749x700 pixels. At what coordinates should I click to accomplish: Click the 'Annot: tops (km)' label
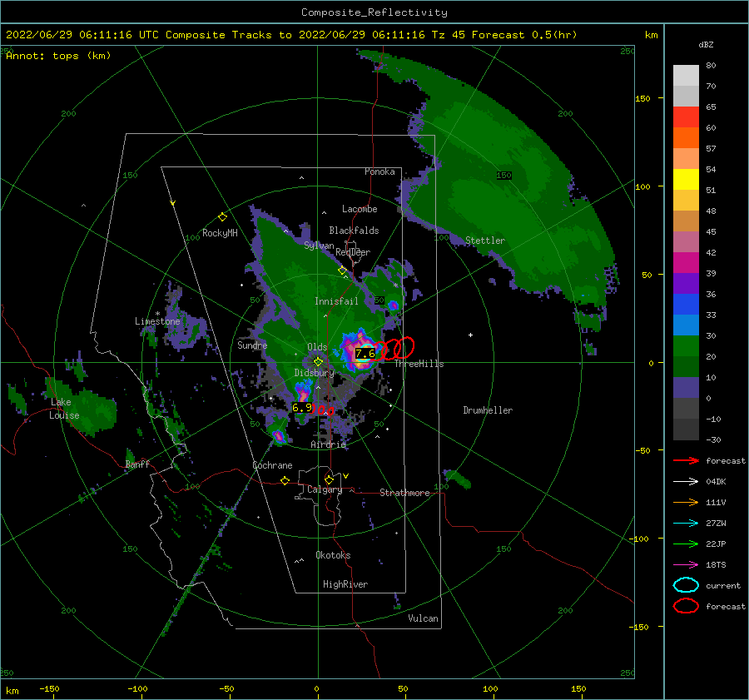[58, 56]
